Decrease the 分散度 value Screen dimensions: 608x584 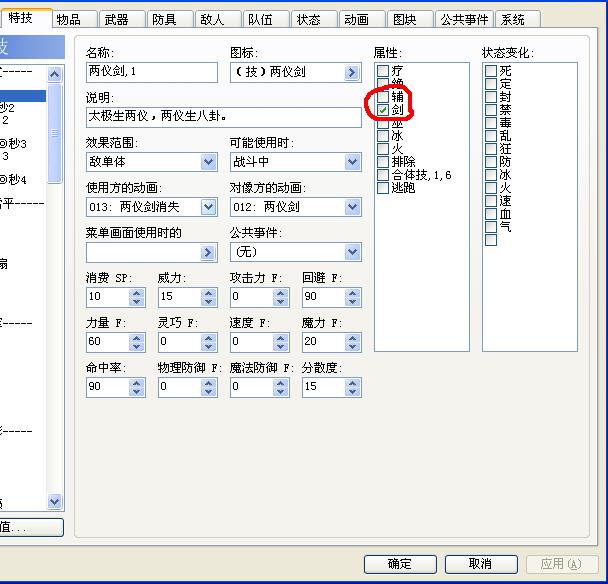[x=352, y=392]
